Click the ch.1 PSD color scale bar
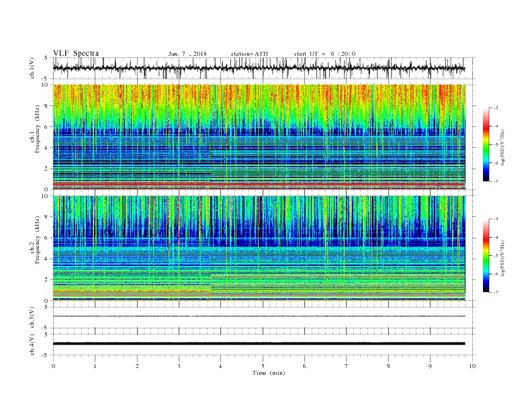This screenshot has height=411, width=532. (x=486, y=144)
